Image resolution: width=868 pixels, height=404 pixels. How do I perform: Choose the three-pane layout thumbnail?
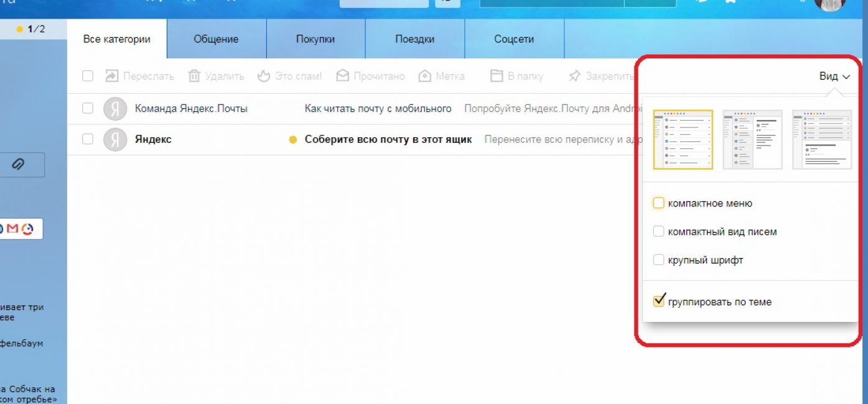coord(822,139)
